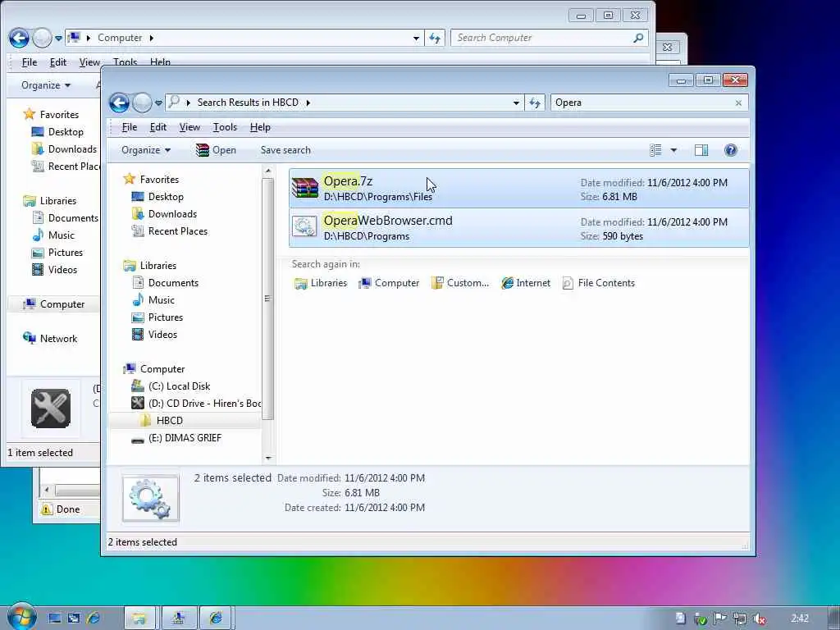Go back in the Computer window
This screenshot has height=630, width=840.
pyautogui.click(x=19, y=38)
